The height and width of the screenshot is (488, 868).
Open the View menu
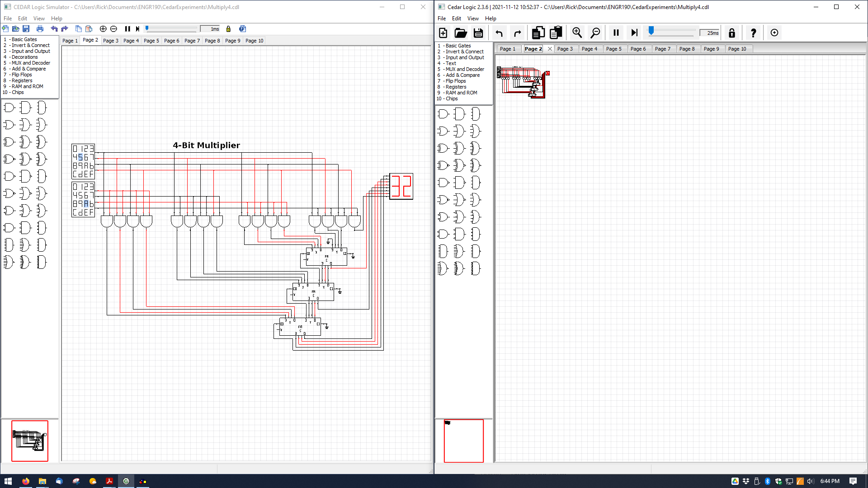pos(39,19)
